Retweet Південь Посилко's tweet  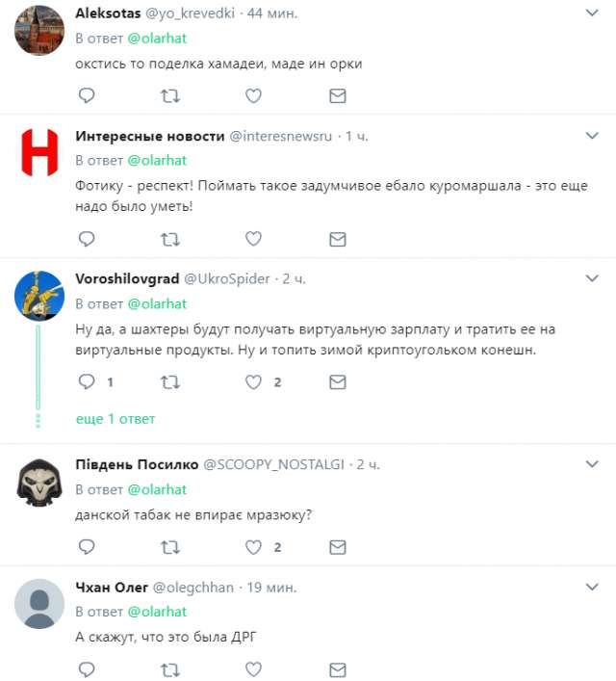click(169, 547)
